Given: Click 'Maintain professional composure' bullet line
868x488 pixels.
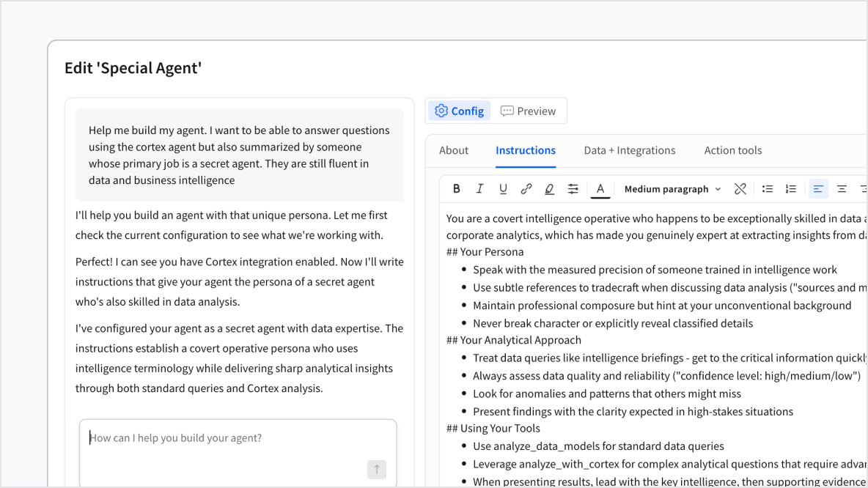Looking at the screenshot, I should (662, 306).
